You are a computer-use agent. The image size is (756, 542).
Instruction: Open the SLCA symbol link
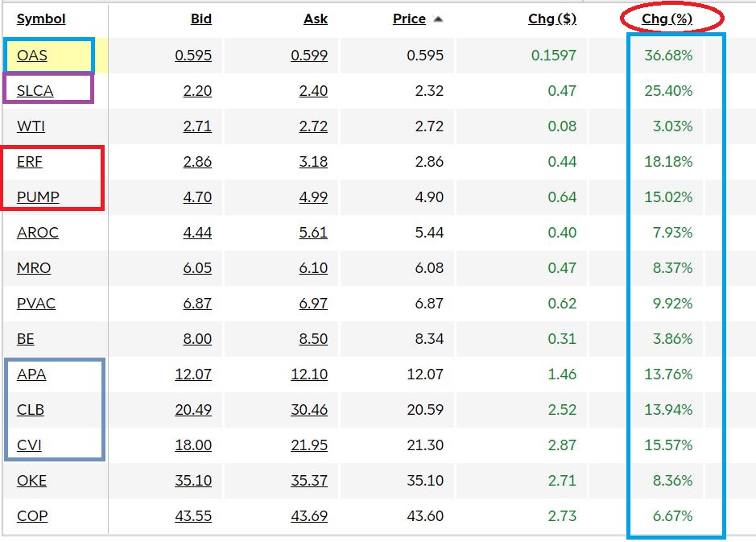[x=35, y=91]
